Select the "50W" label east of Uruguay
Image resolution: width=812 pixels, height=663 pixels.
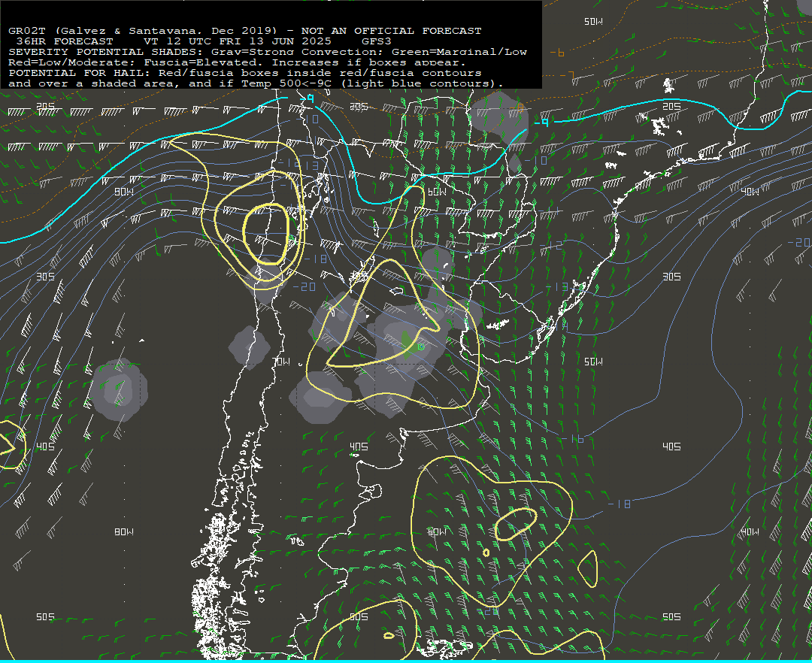tap(593, 362)
